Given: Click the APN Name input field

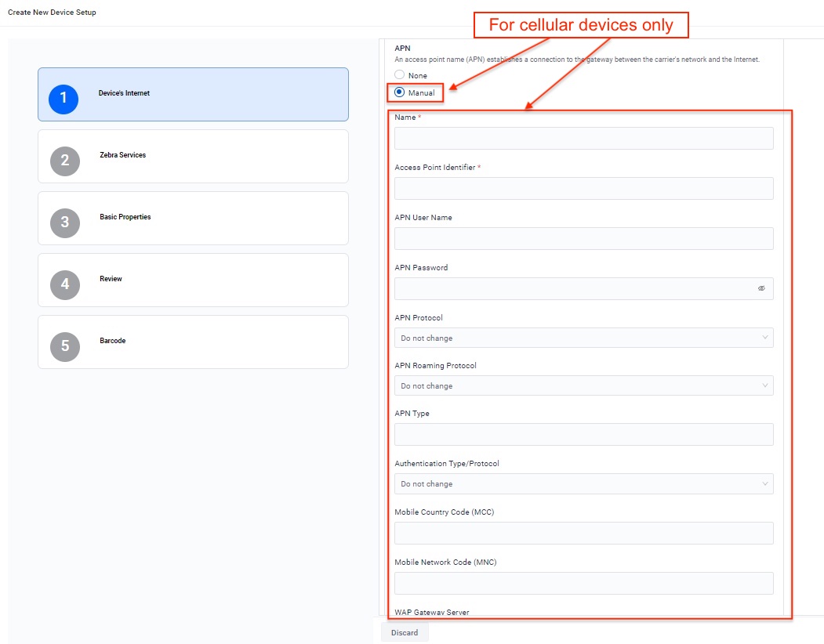Looking at the screenshot, I should [583, 139].
